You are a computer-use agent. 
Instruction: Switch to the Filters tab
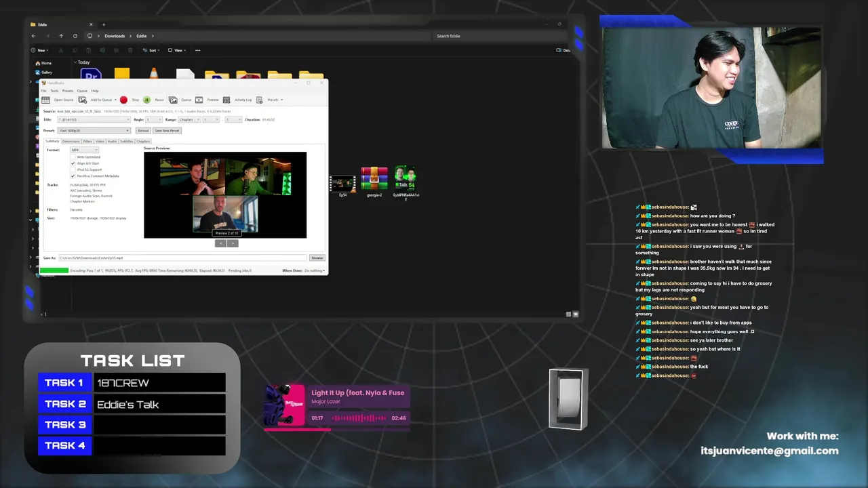(87, 141)
